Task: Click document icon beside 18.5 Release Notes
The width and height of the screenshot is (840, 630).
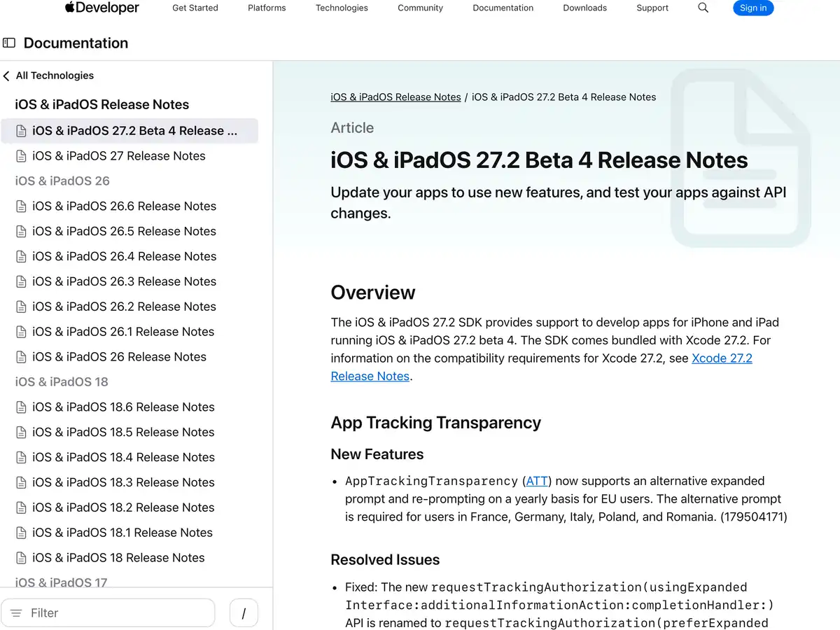Action: pos(21,433)
